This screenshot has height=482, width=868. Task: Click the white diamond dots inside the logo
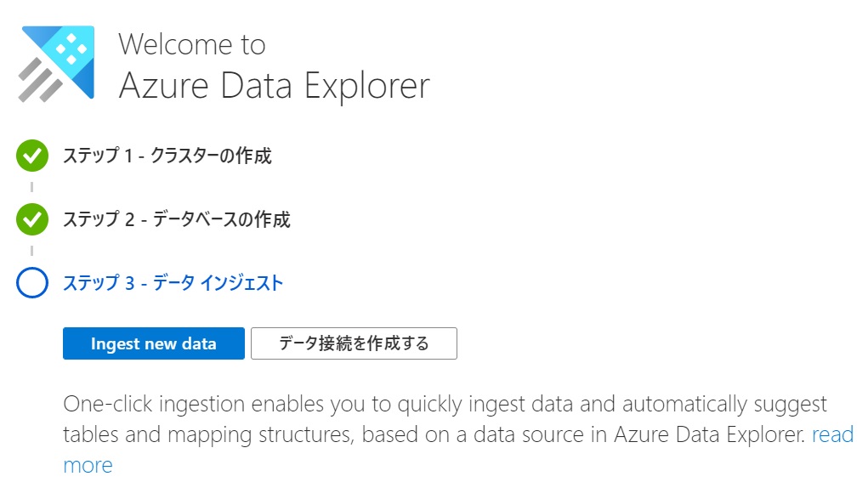pyautogui.click(x=71, y=48)
